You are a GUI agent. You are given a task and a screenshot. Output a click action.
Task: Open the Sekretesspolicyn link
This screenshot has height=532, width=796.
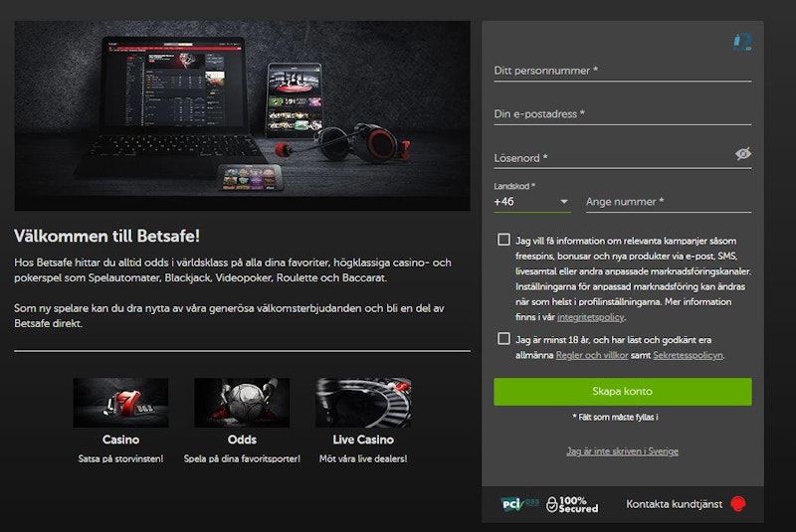click(688, 355)
